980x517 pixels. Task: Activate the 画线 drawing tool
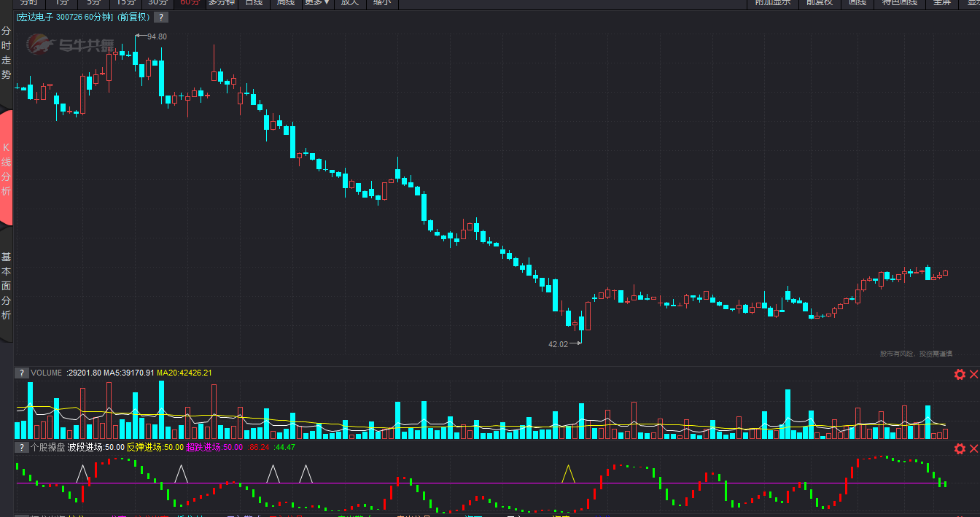pos(857,3)
